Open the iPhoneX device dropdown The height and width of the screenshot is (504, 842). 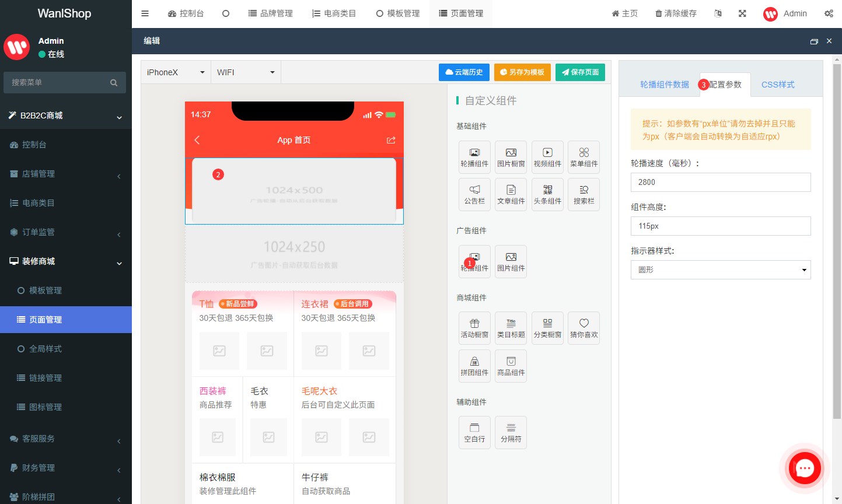[x=176, y=72]
